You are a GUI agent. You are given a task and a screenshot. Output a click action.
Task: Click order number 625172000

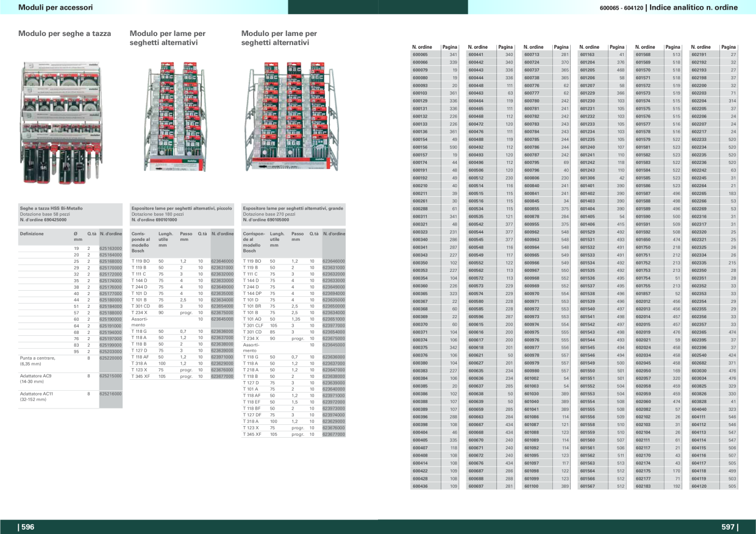click(111, 274)
